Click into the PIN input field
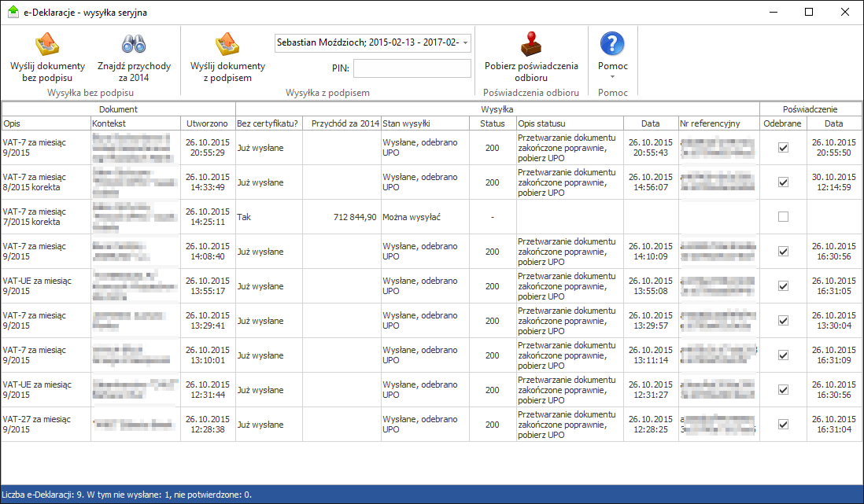The width and height of the screenshot is (864, 504). (x=412, y=69)
